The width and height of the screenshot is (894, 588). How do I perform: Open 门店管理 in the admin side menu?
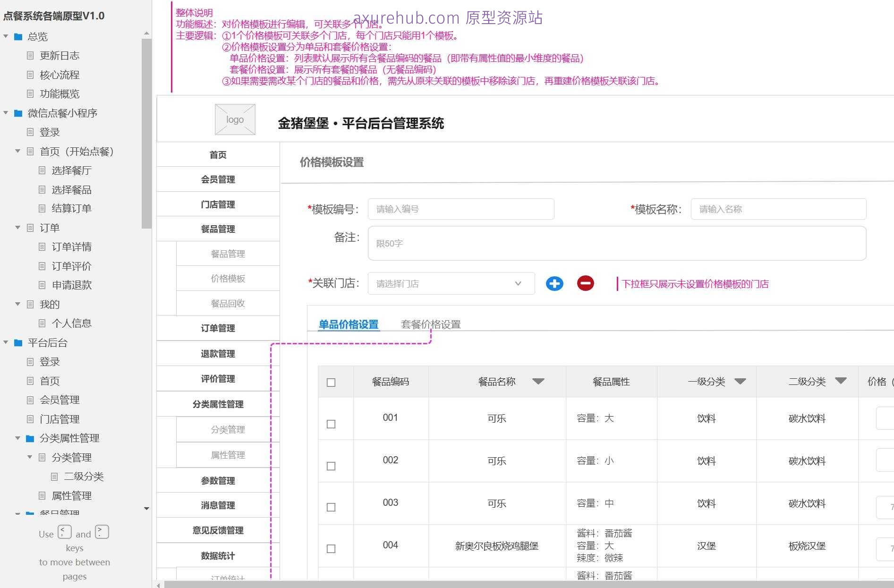pos(218,204)
